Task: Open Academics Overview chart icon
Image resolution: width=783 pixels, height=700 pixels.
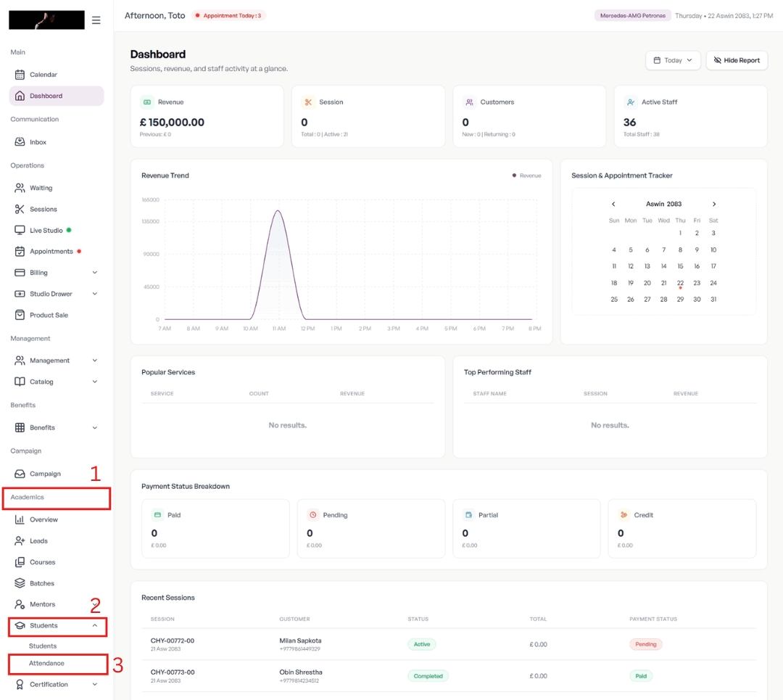Action: point(20,519)
